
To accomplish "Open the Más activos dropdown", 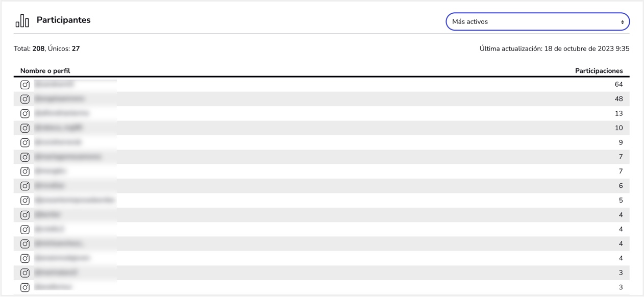I will tap(538, 21).
